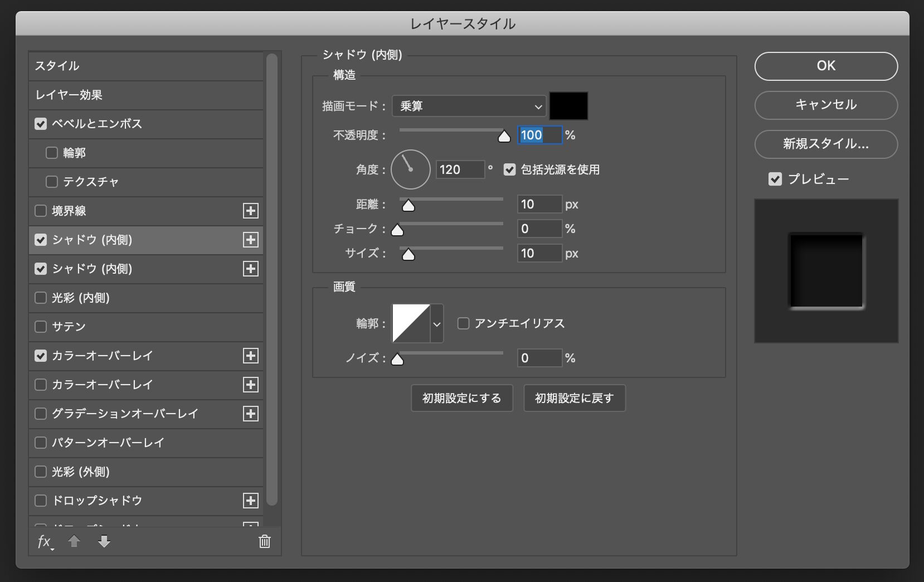This screenshot has height=582, width=924.
Task: Click the 距離 pixel value field
Action: (539, 204)
